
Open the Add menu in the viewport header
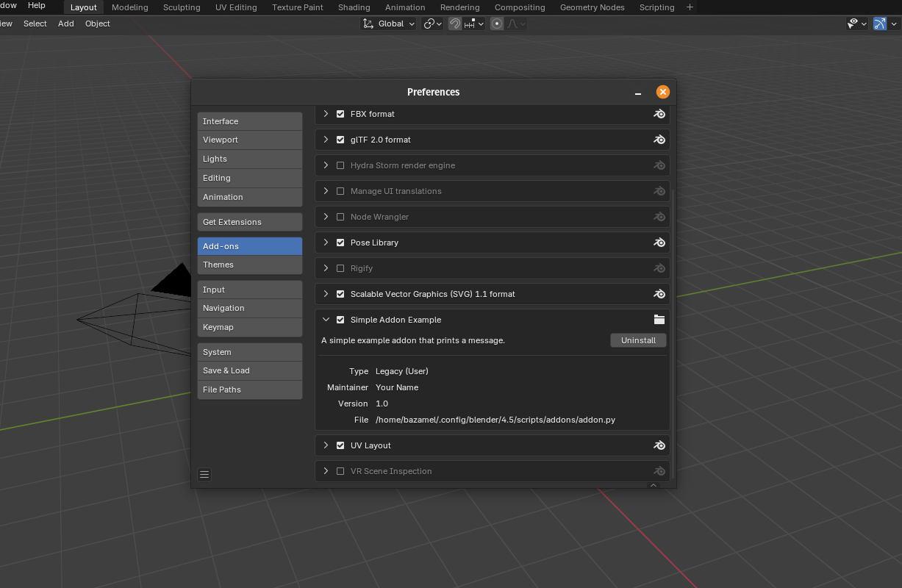point(66,24)
